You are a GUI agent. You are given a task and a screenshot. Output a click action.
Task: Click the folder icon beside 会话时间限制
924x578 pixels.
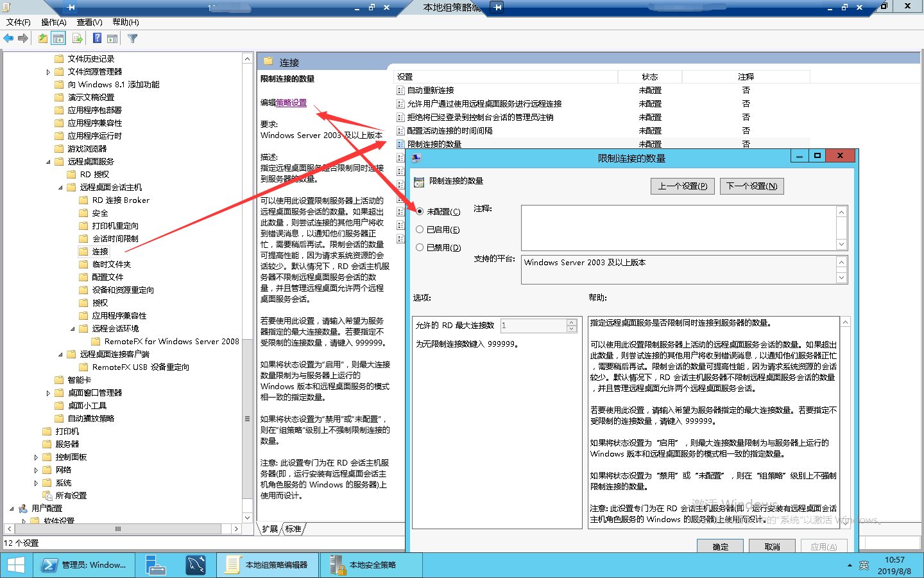[83, 238]
